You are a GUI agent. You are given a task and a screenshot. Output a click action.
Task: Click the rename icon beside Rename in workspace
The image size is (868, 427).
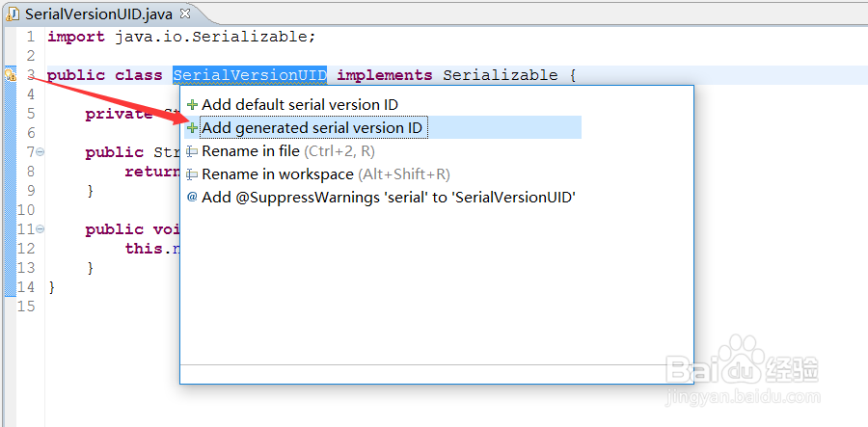[x=192, y=174]
